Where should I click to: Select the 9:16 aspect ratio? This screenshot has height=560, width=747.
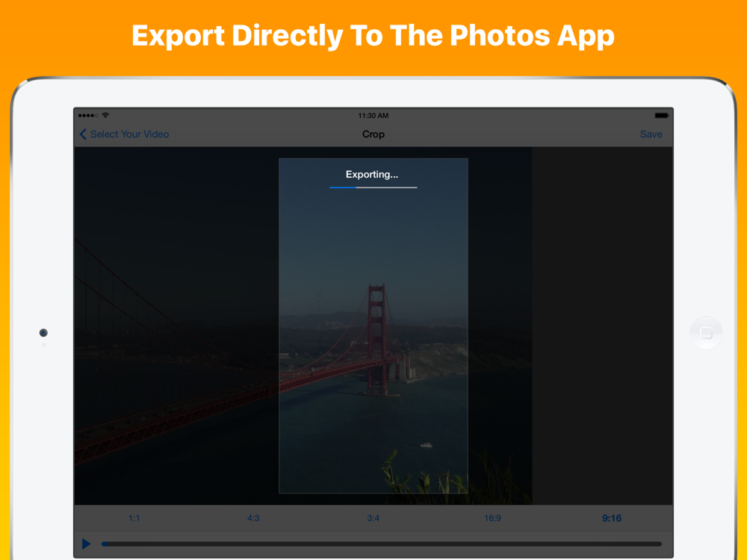(612, 518)
